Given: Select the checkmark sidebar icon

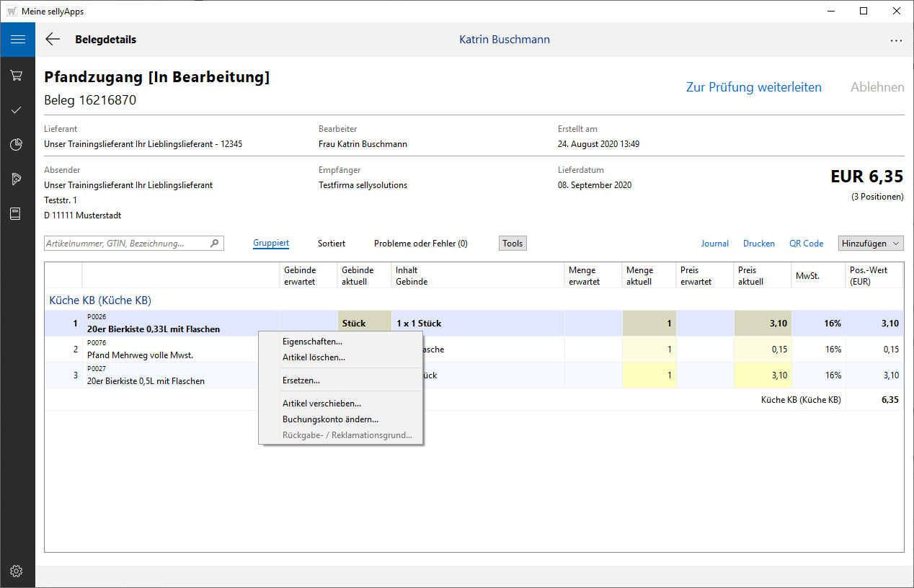Looking at the screenshot, I should (17, 110).
